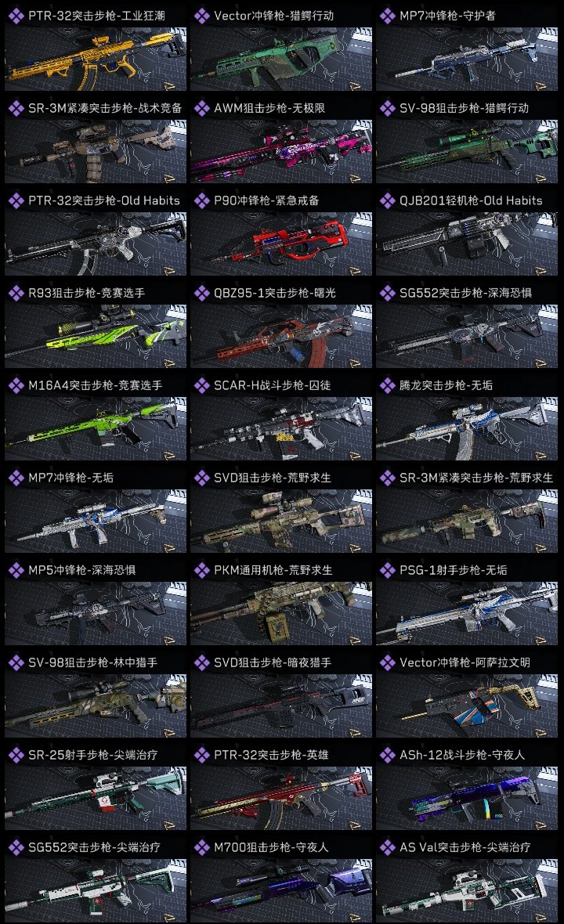Click rarity icon beside ASh-12战斗步枪-守夜人
The height and width of the screenshot is (924, 564).
387,755
